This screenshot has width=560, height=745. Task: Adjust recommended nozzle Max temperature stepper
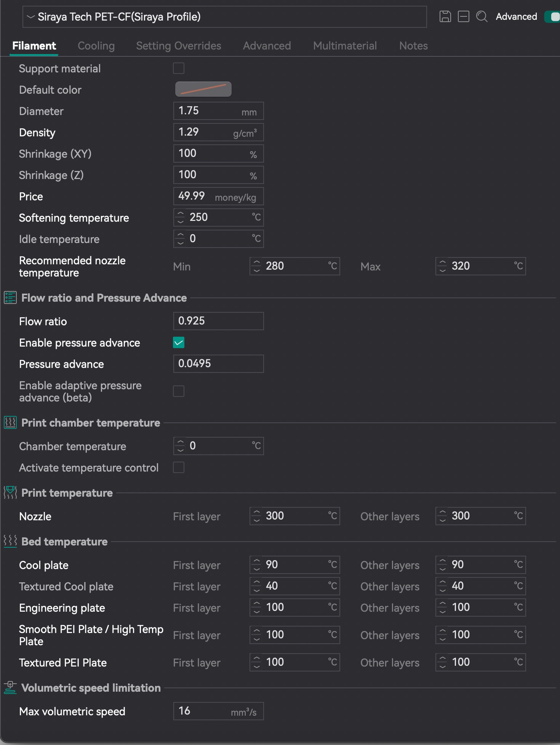pos(443,266)
